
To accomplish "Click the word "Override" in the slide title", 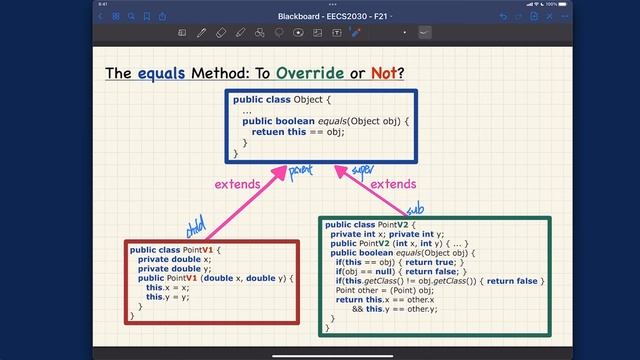I will click(310, 73).
